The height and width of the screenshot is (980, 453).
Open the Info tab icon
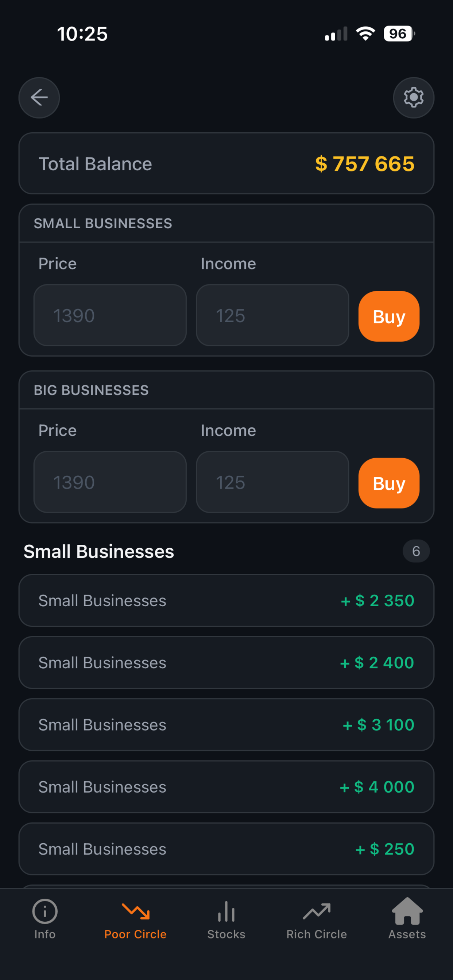coord(45,911)
